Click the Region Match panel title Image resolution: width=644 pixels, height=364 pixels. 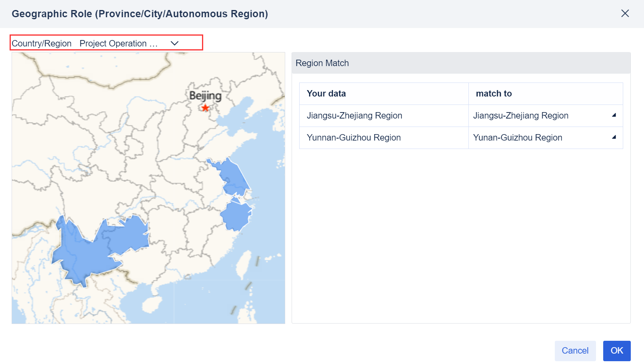[x=322, y=63]
